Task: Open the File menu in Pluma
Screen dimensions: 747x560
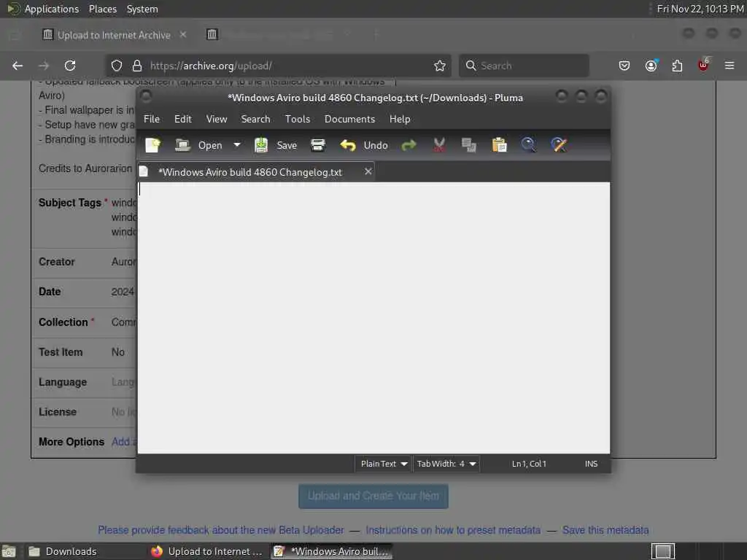Action: tap(152, 119)
